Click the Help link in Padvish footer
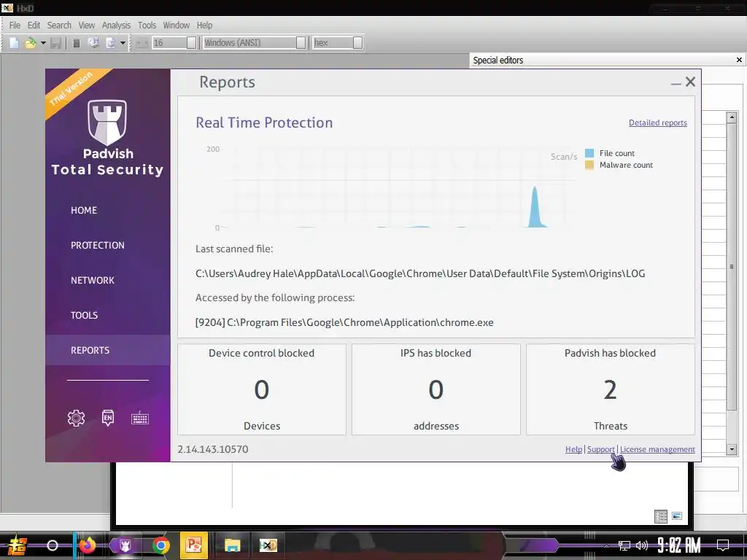Viewport: 747px width, 560px height. [x=573, y=449]
